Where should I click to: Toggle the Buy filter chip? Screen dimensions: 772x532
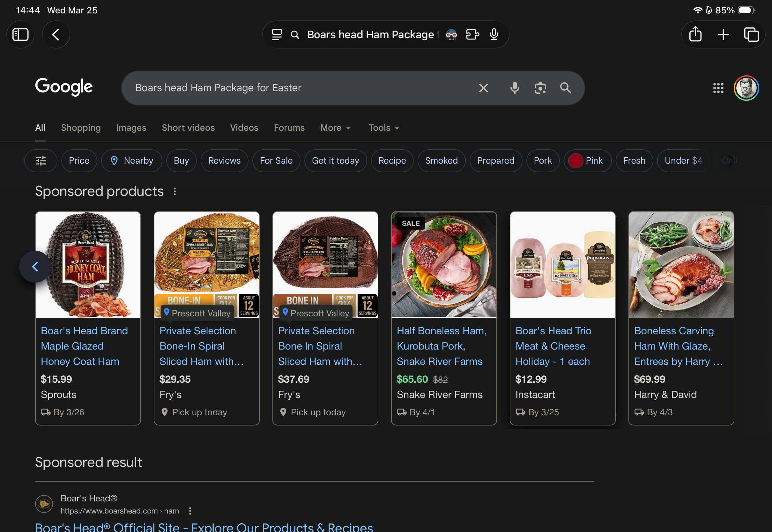click(x=181, y=161)
